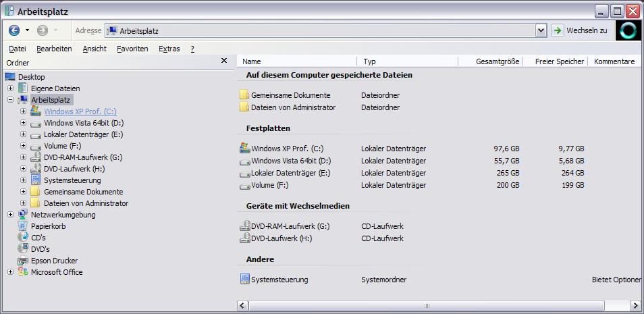Select Lokaler Datenträger (E:) icon in Festplatten list

click(245, 174)
